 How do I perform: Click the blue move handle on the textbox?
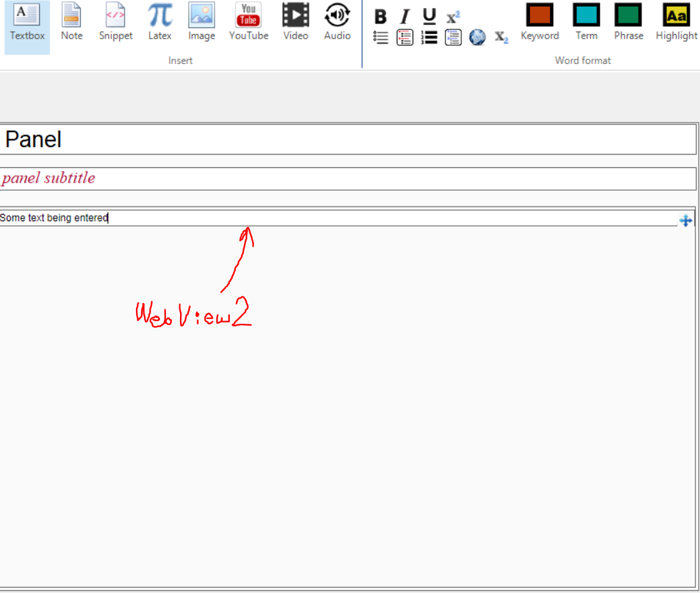[x=686, y=220]
